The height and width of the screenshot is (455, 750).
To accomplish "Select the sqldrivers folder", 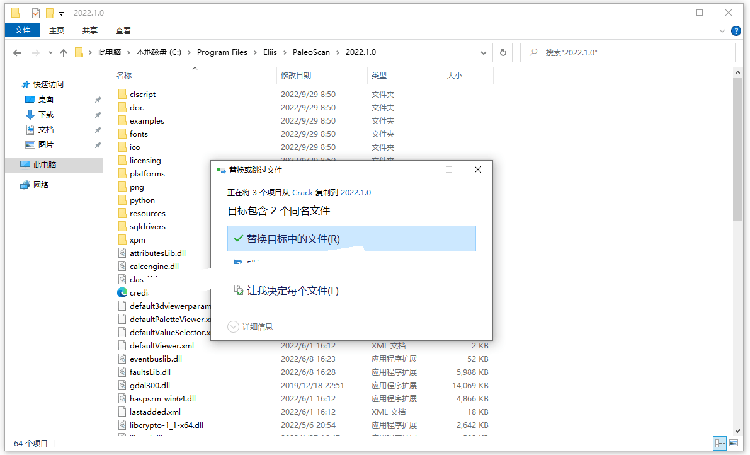I will tap(142, 227).
